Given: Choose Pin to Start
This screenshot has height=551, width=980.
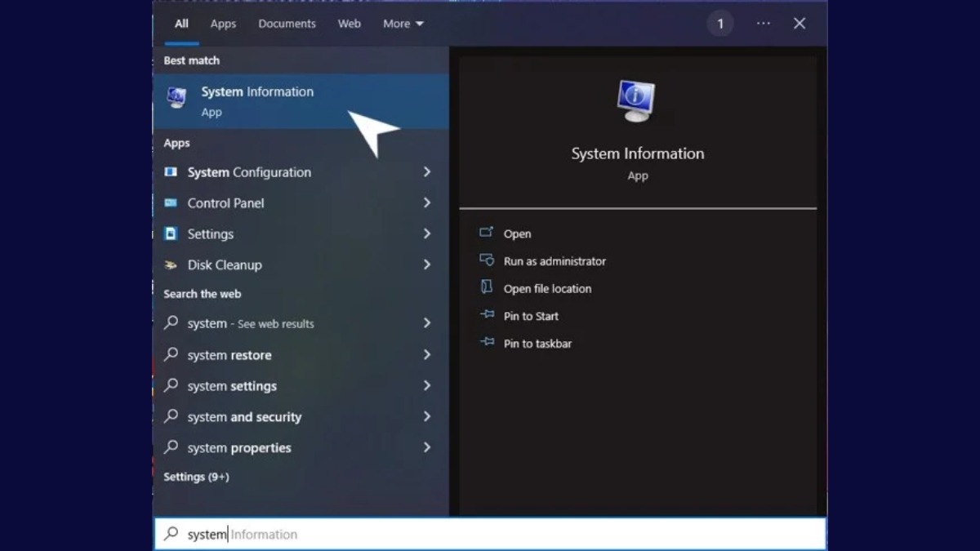Looking at the screenshot, I should pos(531,316).
